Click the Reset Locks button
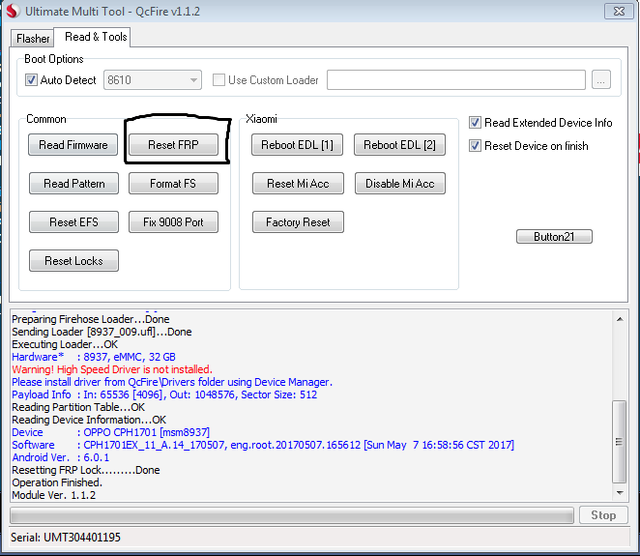 tap(74, 261)
